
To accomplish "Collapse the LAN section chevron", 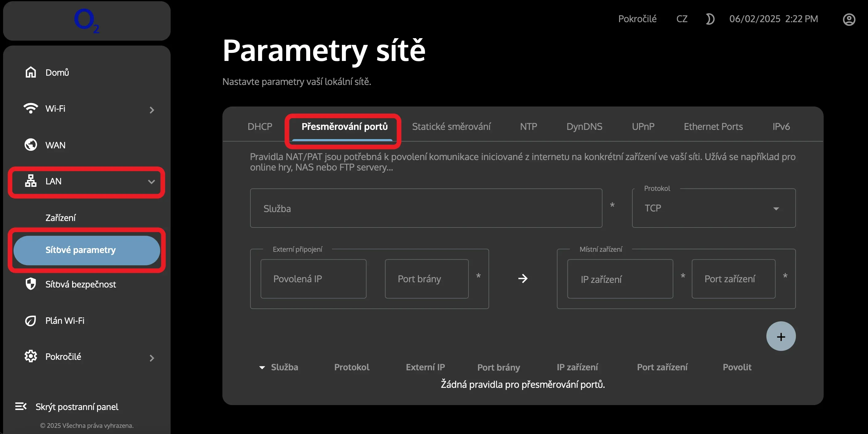I will [x=151, y=182].
